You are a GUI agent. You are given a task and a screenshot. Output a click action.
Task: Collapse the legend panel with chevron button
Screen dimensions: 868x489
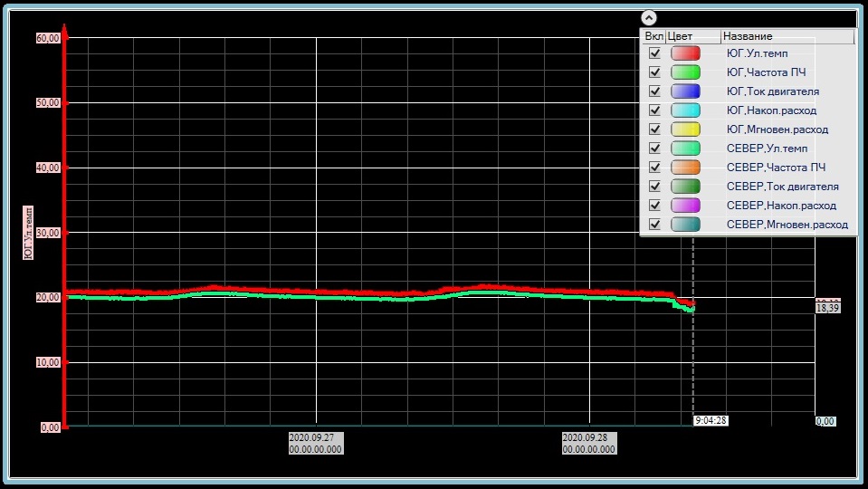[649, 18]
